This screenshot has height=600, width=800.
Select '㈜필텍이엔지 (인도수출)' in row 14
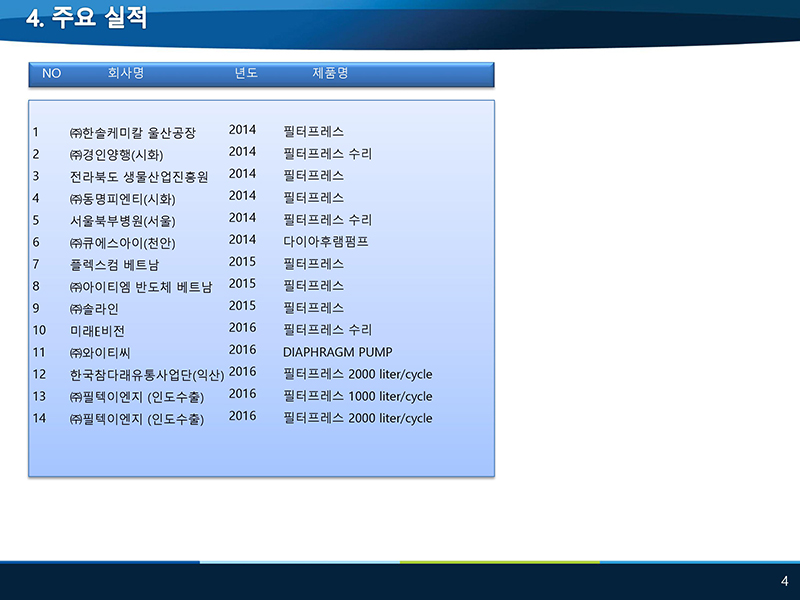pyautogui.click(x=137, y=419)
